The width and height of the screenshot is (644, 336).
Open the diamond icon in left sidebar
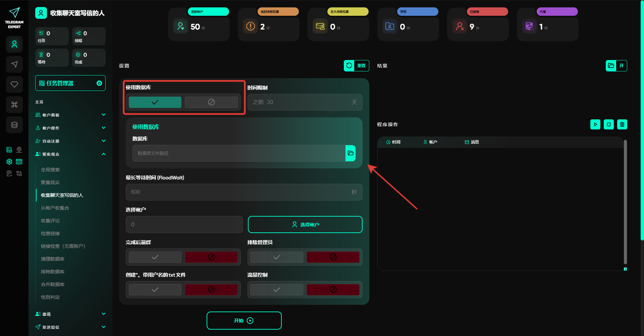14,85
